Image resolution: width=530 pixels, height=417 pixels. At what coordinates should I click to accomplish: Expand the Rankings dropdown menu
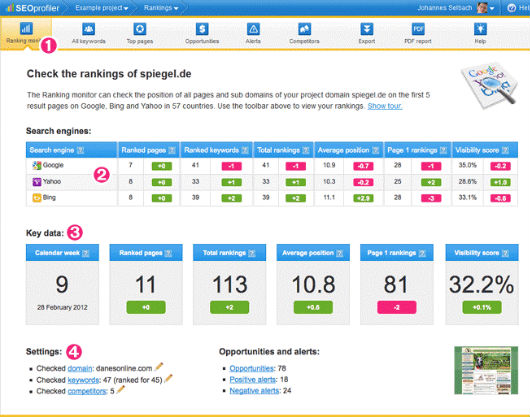161,8
